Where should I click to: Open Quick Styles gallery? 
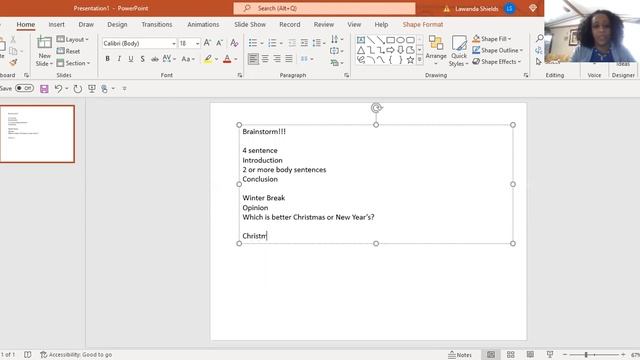click(459, 51)
